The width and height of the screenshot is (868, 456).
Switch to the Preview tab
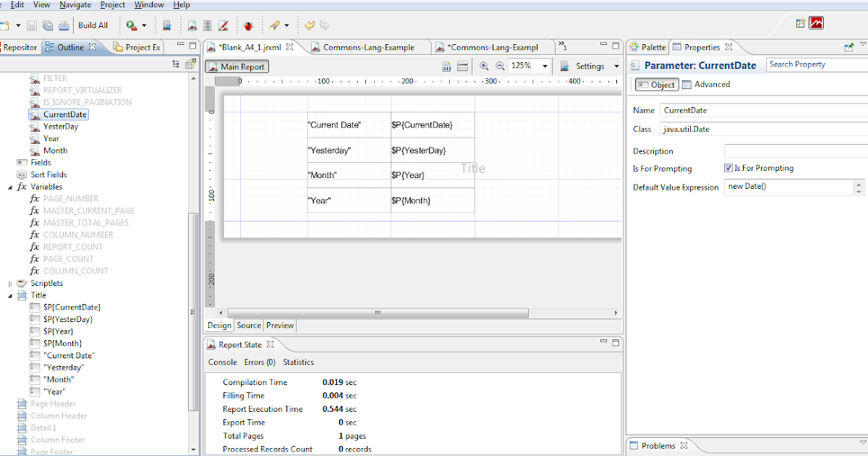[280, 325]
